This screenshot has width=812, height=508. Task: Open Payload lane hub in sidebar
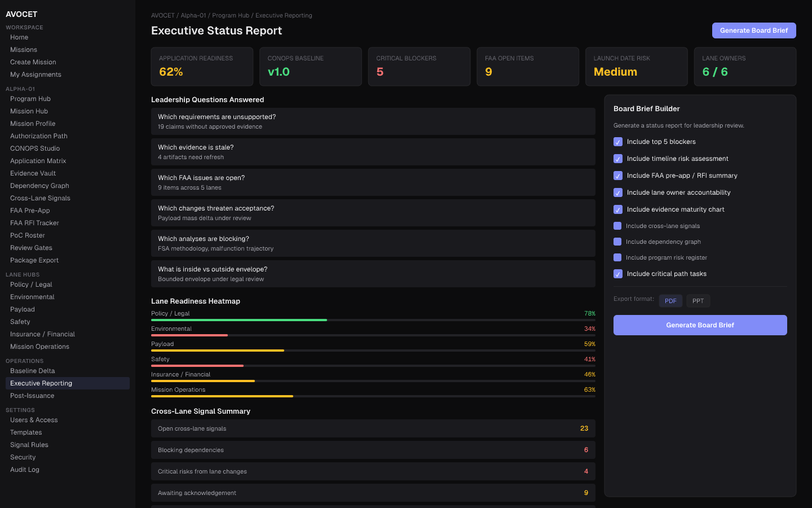[x=68, y=309]
